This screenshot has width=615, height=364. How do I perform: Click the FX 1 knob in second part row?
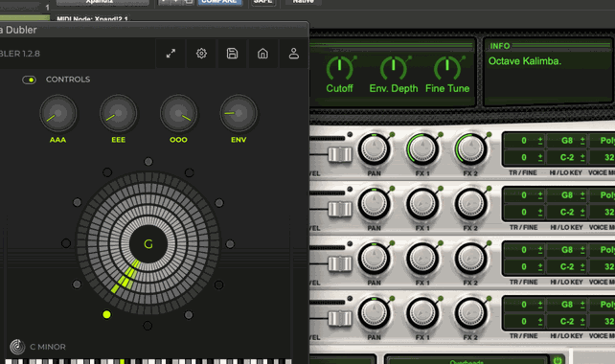pyautogui.click(x=422, y=204)
